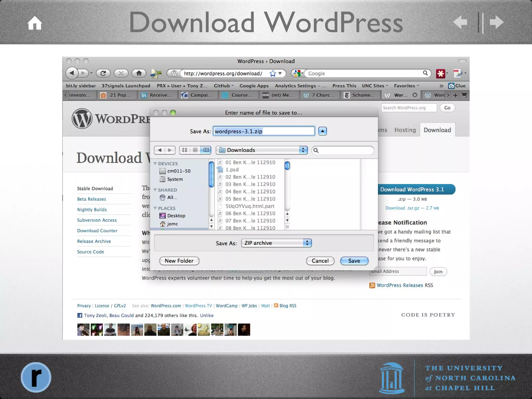
Task: Reload the WordPress download page
Action: click(103, 73)
